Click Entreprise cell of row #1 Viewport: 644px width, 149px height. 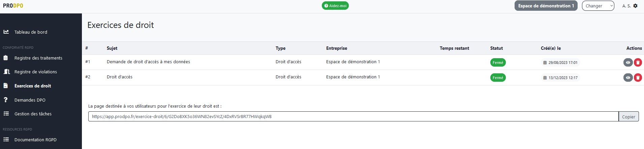click(353, 62)
